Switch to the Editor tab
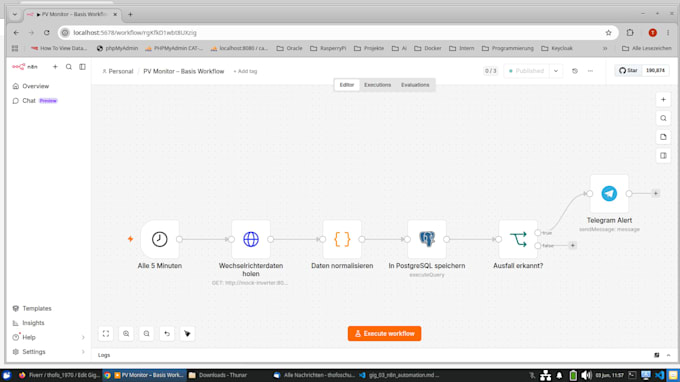 pyautogui.click(x=347, y=85)
